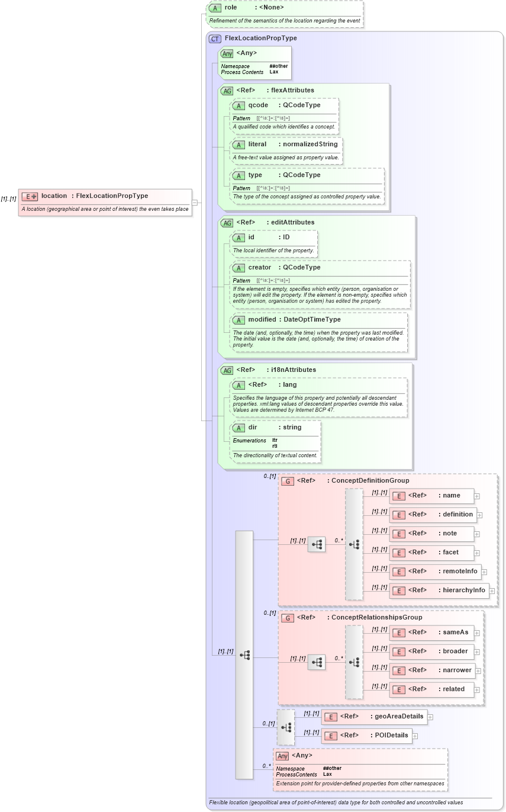
Task: Click choice compositor beside geoAreaDetails
Action: (x=285, y=727)
